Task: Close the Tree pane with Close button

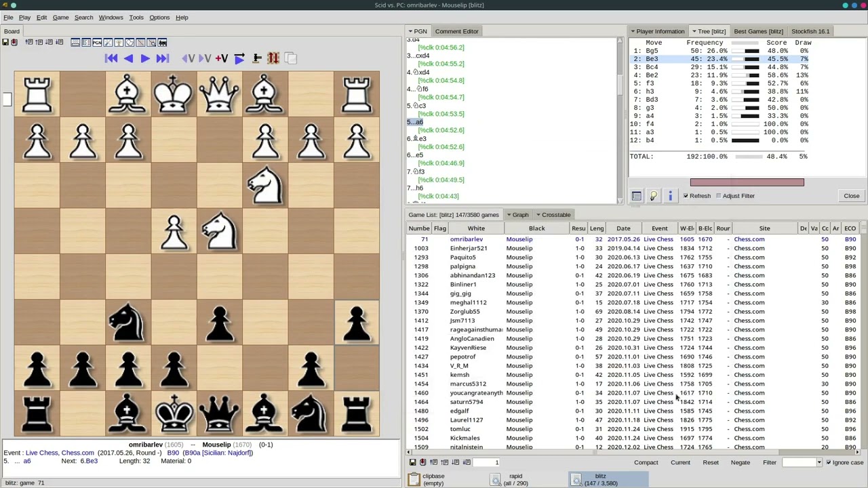Action: point(851,196)
